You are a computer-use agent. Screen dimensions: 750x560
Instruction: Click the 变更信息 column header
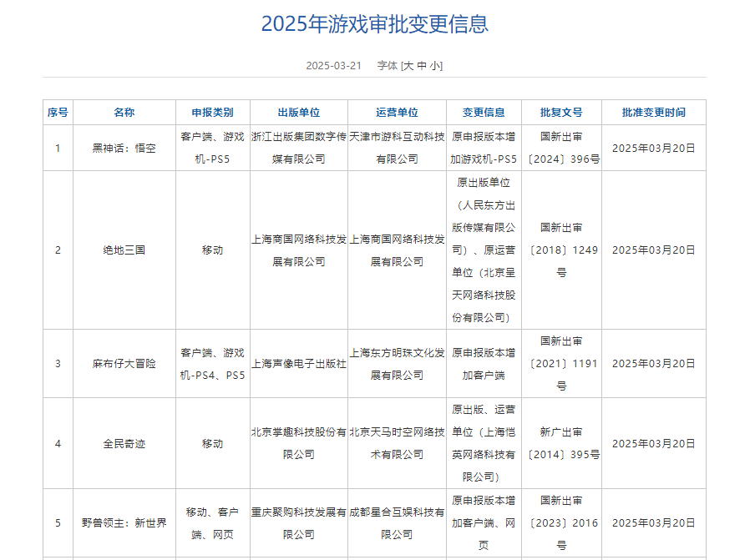(x=484, y=113)
